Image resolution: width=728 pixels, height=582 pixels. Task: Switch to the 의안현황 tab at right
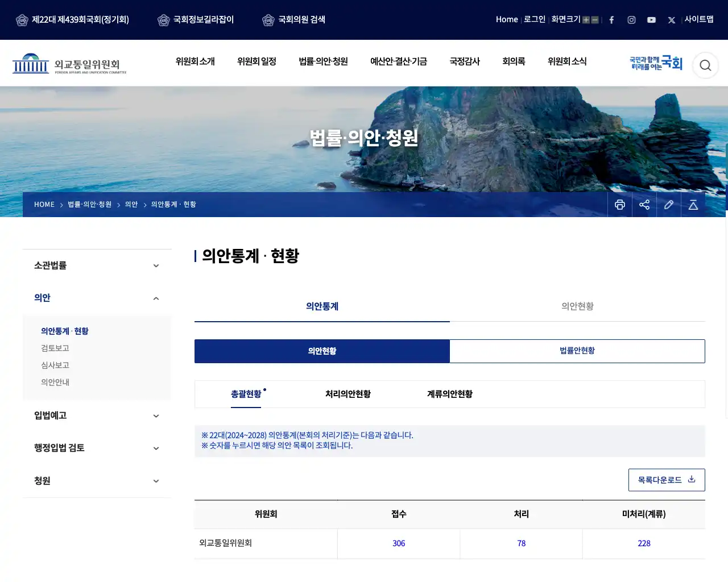tap(577, 306)
